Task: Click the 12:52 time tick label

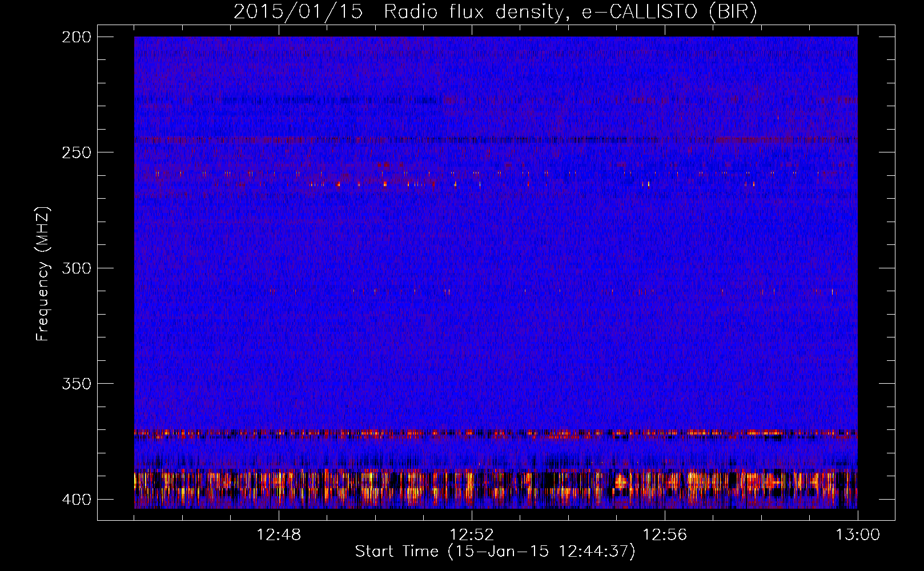Action: click(x=472, y=535)
